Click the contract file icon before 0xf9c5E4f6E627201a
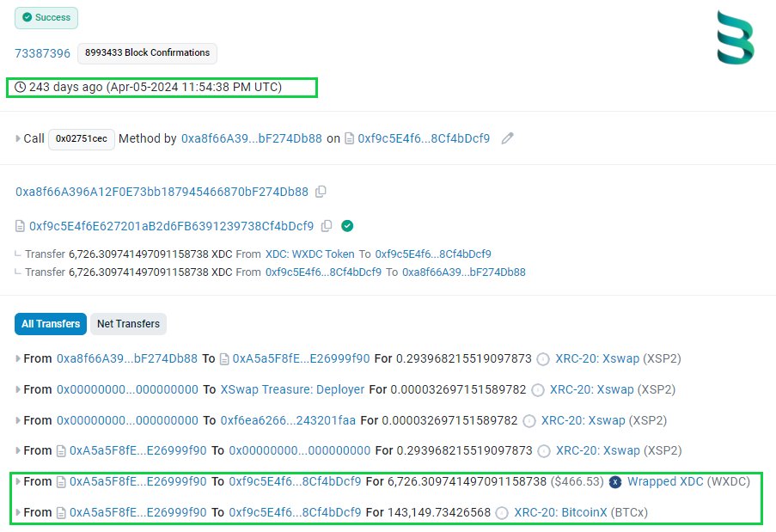This screenshot has width=776, height=532. pyautogui.click(x=20, y=227)
